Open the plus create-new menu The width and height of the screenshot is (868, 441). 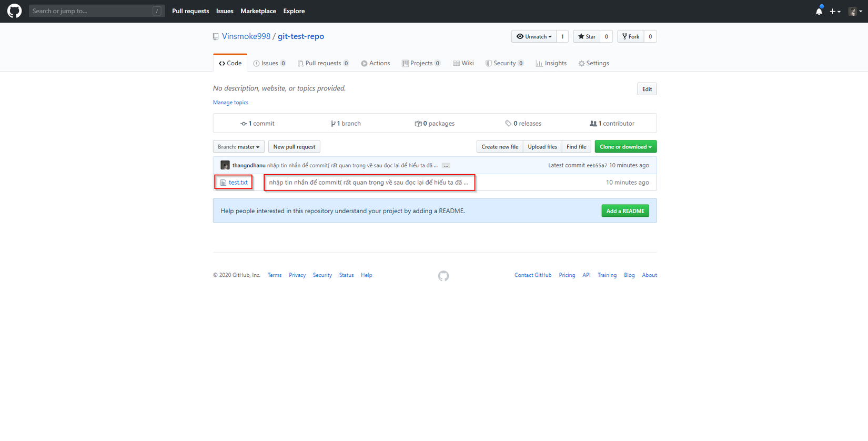pyautogui.click(x=835, y=11)
